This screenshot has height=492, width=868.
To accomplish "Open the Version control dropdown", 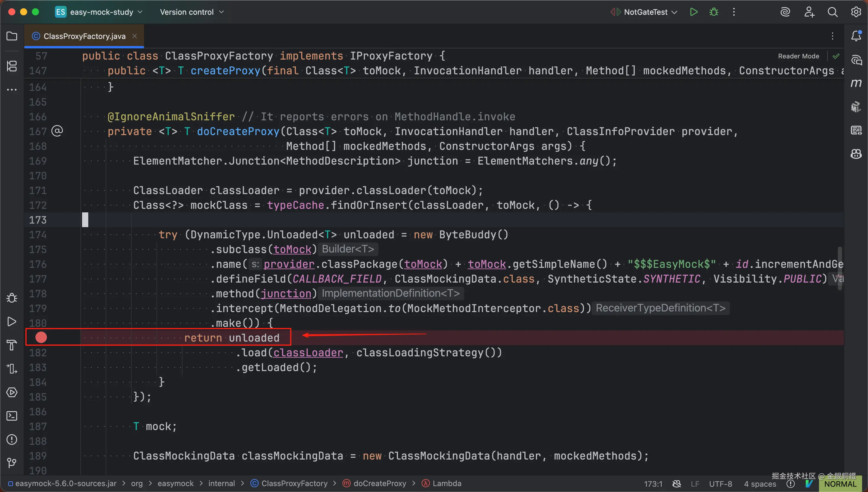I will pyautogui.click(x=192, y=12).
